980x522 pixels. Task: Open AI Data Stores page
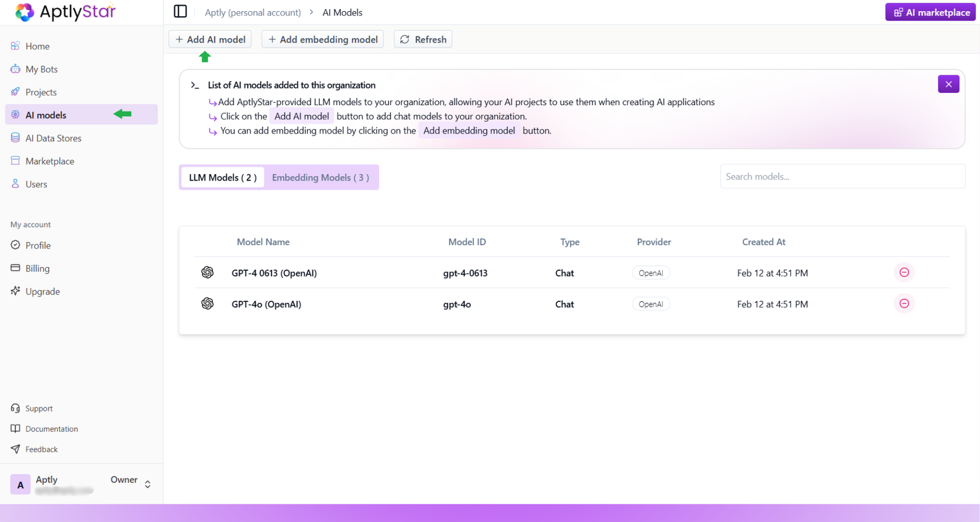click(x=81, y=138)
